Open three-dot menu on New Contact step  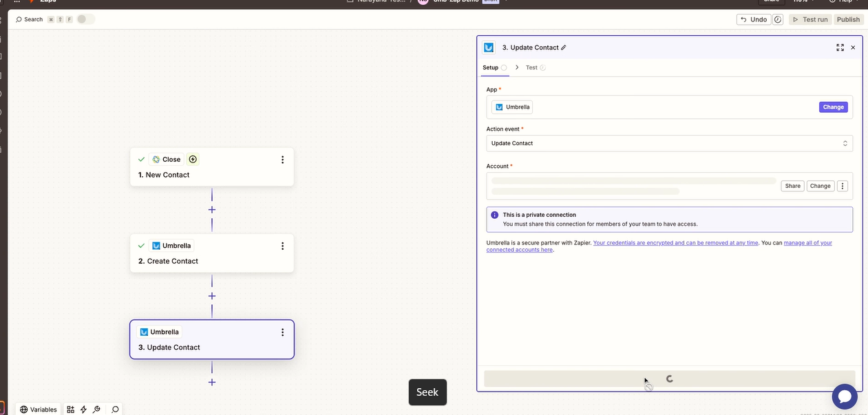(282, 160)
